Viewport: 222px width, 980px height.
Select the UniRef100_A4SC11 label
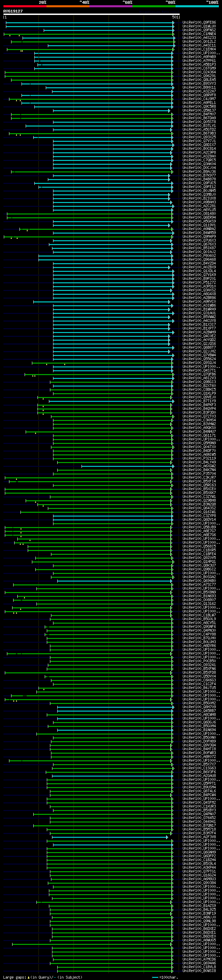click(199, 45)
